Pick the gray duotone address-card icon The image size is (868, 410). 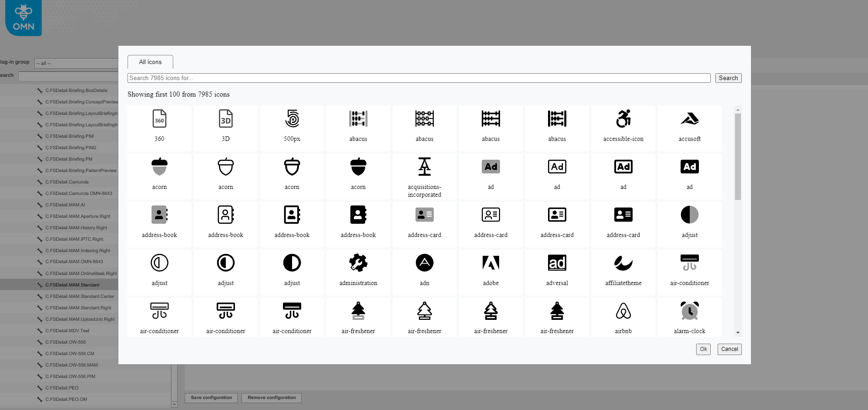[425, 224]
